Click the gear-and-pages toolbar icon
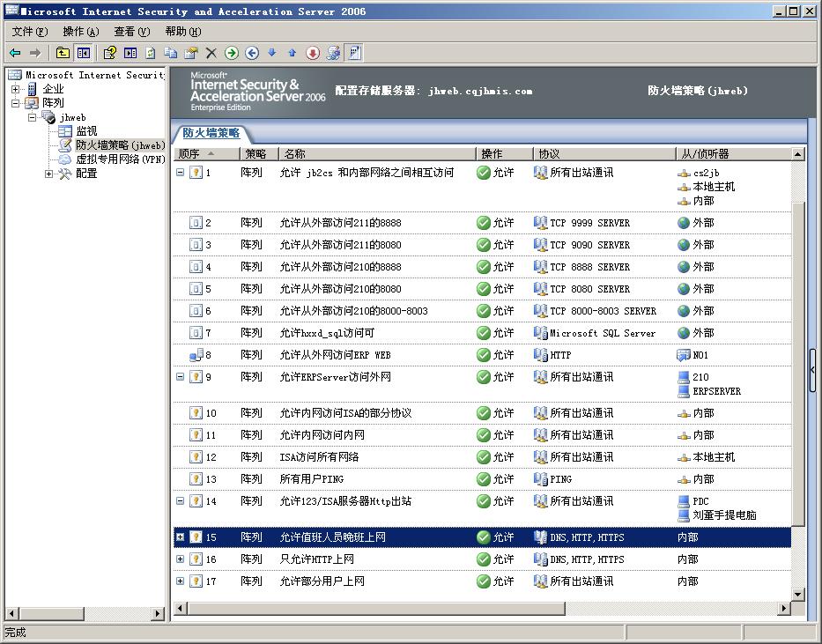The height and width of the screenshot is (644, 822). (x=333, y=53)
